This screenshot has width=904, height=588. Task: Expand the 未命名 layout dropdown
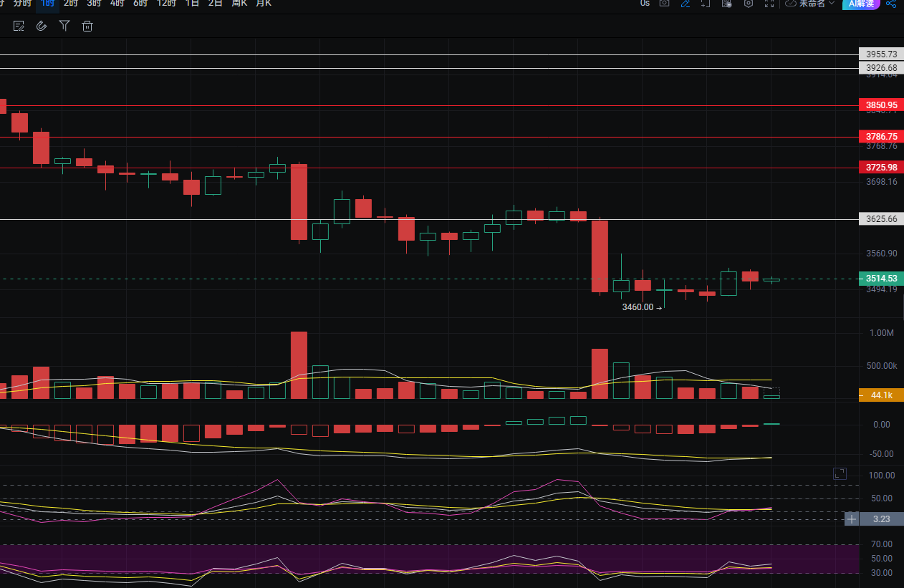coord(810,4)
